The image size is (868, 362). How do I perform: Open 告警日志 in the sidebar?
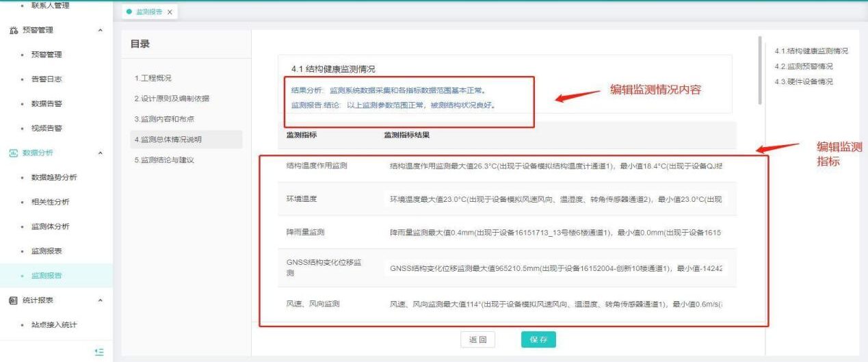coord(47,79)
